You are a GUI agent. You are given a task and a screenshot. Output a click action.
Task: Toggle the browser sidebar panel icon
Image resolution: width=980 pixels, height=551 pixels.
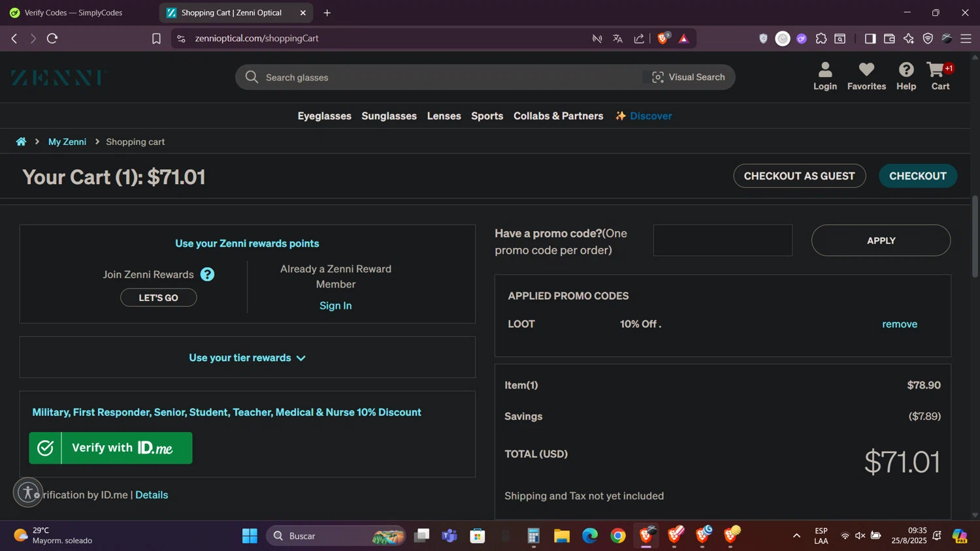click(x=870, y=39)
